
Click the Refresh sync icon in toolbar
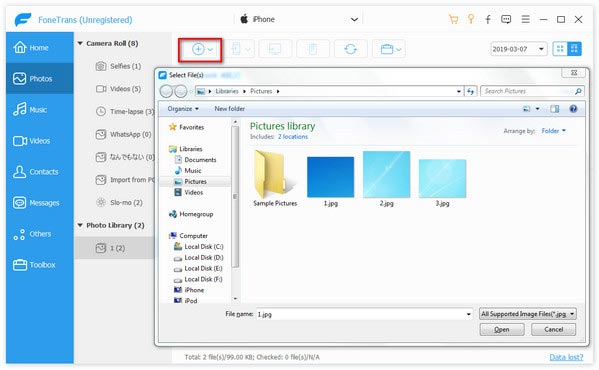[350, 49]
